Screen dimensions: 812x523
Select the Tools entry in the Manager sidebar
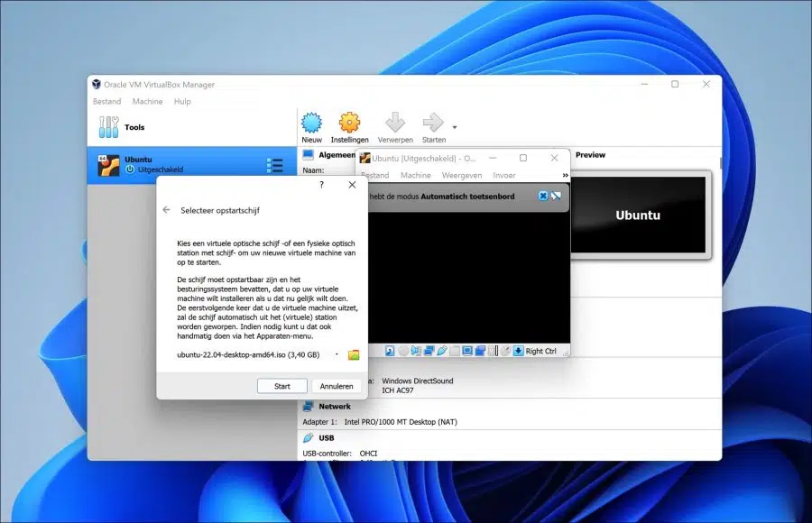tap(191, 127)
